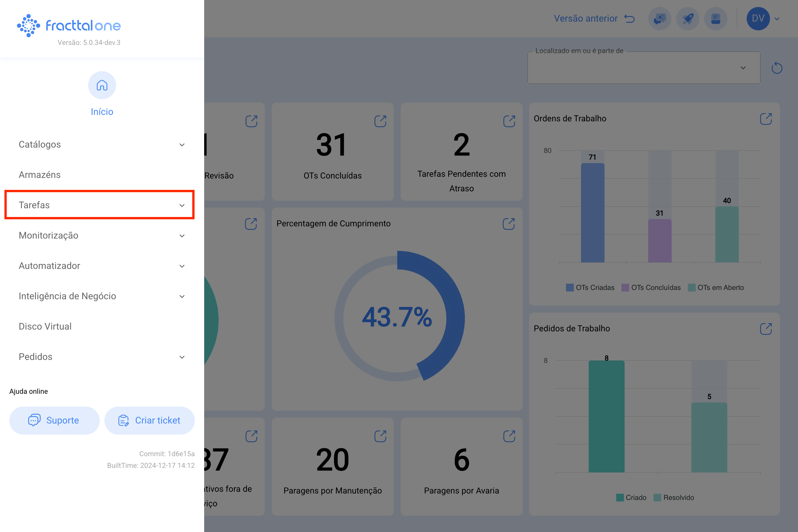
Task: Open the user account dropdown arrow
Action: pyautogui.click(x=777, y=19)
